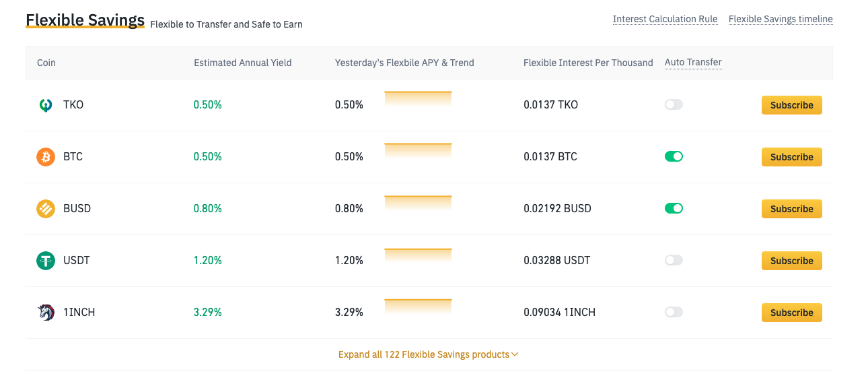Viewport: 868px width, 382px height.
Task: Toggle Auto Transfer for 1INCH
Action: coord(674,312)
